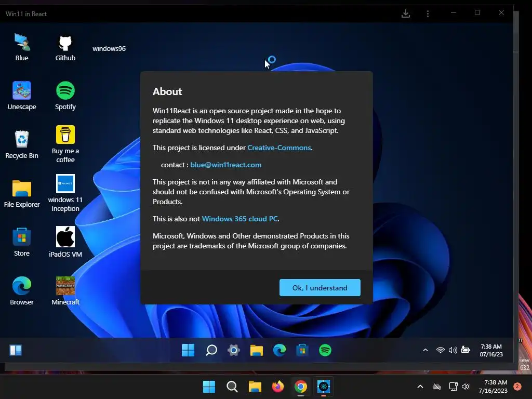Open the Browser desktop icon
This screenshot has height=399, width=532.
pyautogui.click(x=22, y=291)
